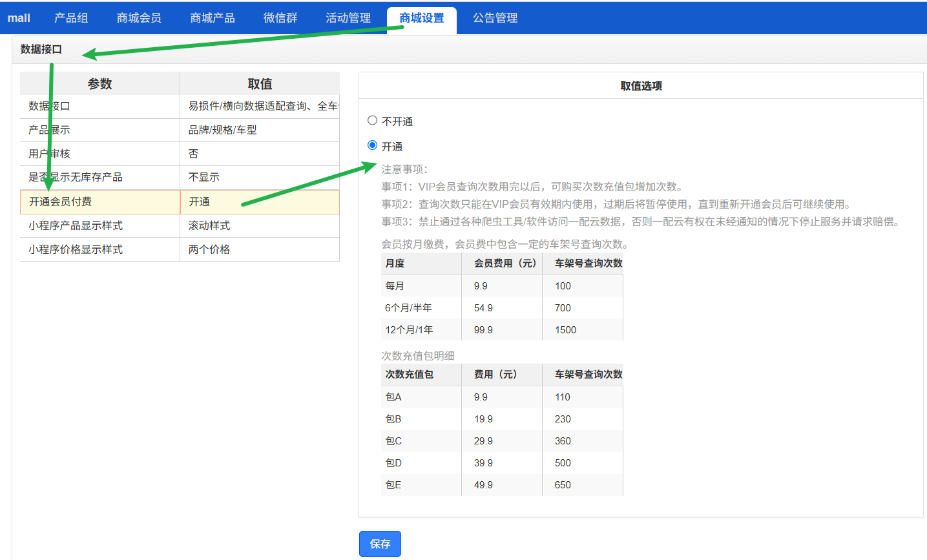Viewport: 927px width, 560px height.
Task: Switch to the 商城会员 tab
Action: pos(139,18)
